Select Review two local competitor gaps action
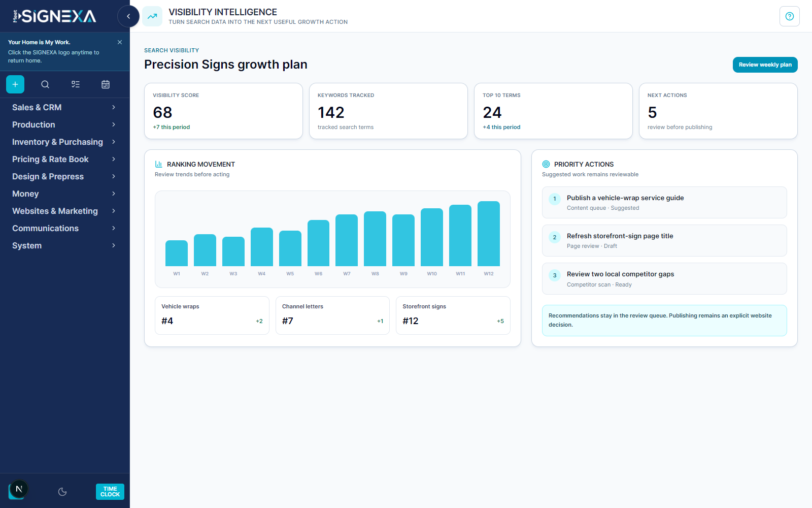812x508 pixels. coord(664,278)
